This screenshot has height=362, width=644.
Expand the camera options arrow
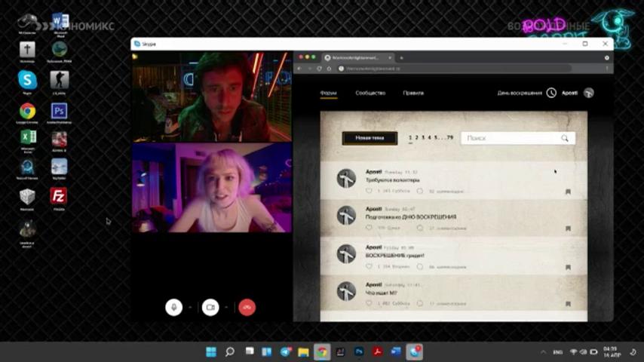[x=226, y=308]
